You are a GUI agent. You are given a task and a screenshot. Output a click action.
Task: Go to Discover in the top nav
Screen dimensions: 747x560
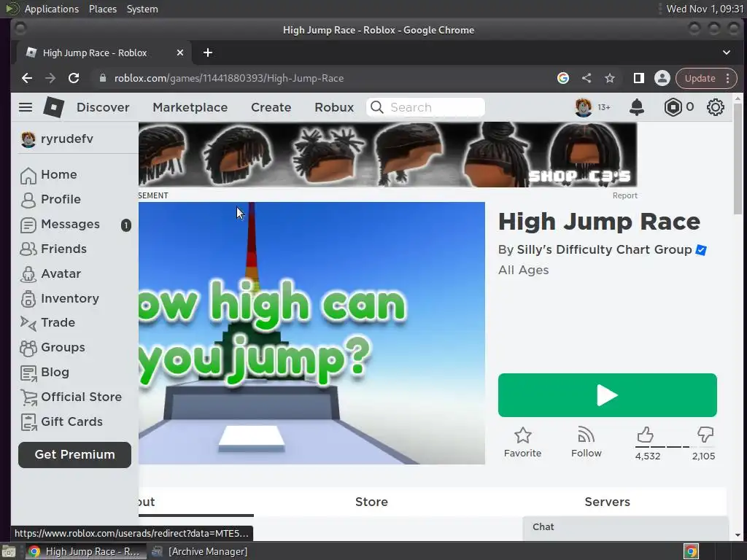103,107
